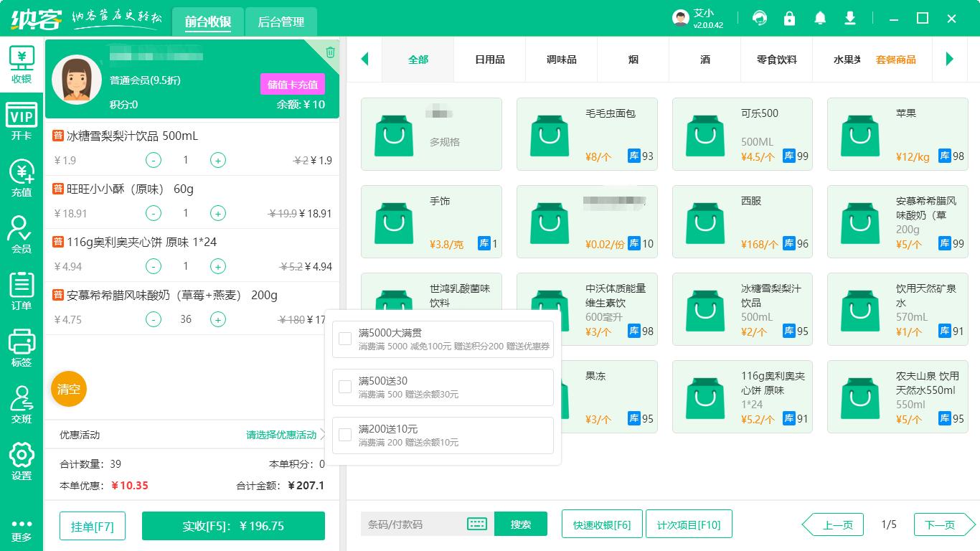Click the trash icon to remove member
This screenshot has width=980, height=551.
pos(329,51)
